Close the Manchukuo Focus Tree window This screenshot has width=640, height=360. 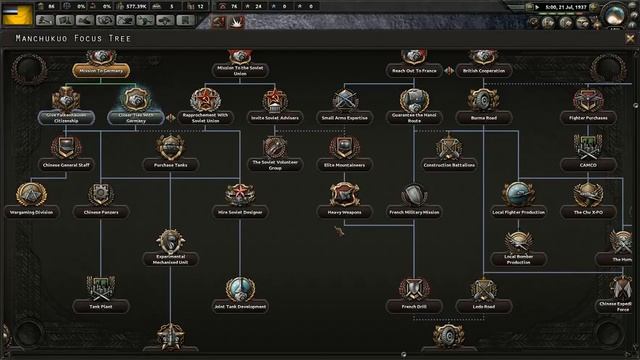[630, 39]
